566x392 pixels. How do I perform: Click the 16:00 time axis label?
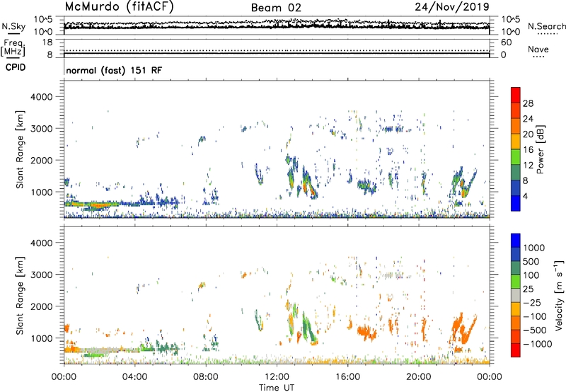click(x=347, y=377)
